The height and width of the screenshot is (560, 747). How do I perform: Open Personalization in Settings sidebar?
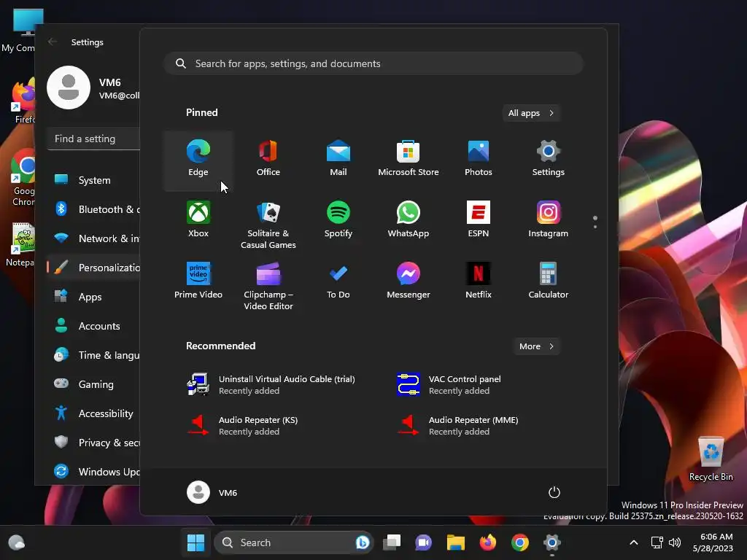[x=94, y=268]
